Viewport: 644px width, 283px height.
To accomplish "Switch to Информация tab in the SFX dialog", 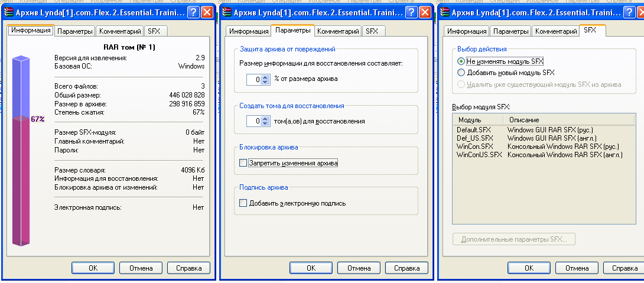I will 467,31.
